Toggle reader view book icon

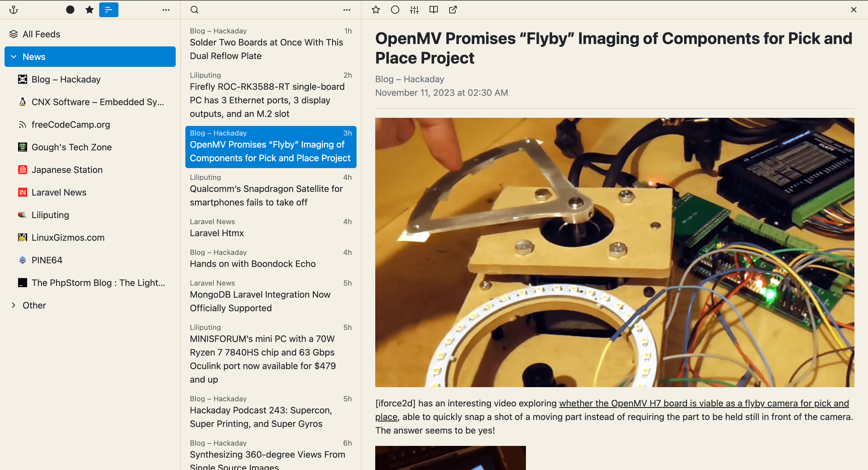pos(433,10)
